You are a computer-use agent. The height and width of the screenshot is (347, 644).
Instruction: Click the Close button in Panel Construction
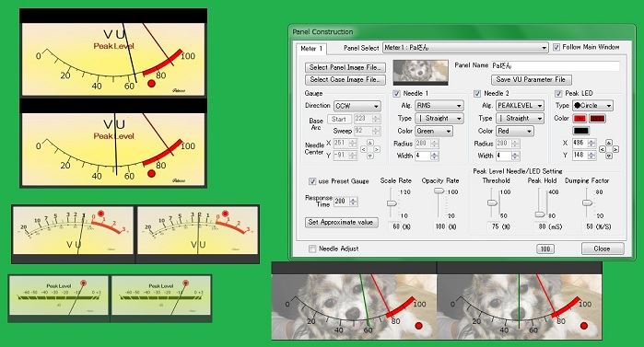click(603, 249)
